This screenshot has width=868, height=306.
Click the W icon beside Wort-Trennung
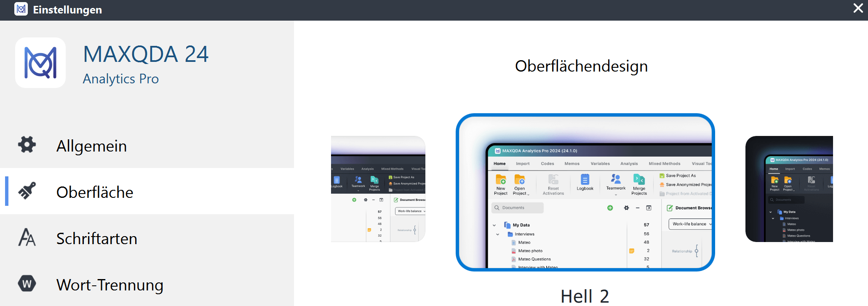tap(27, 283)
